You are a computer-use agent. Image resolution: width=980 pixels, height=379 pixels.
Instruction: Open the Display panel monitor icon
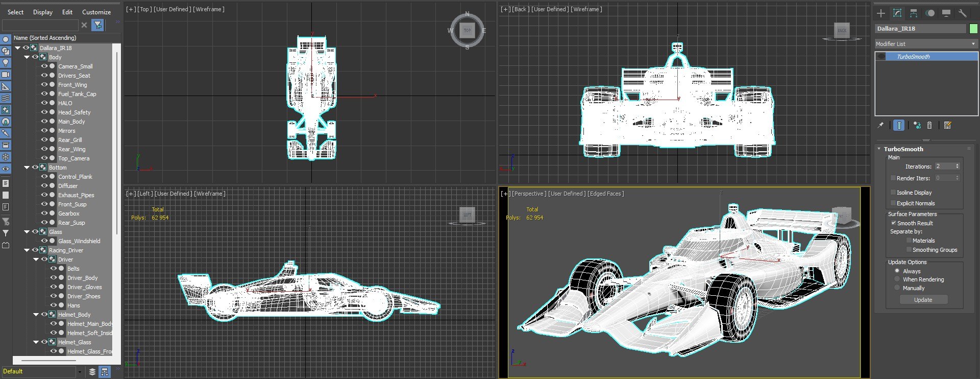tap(946, 13)
